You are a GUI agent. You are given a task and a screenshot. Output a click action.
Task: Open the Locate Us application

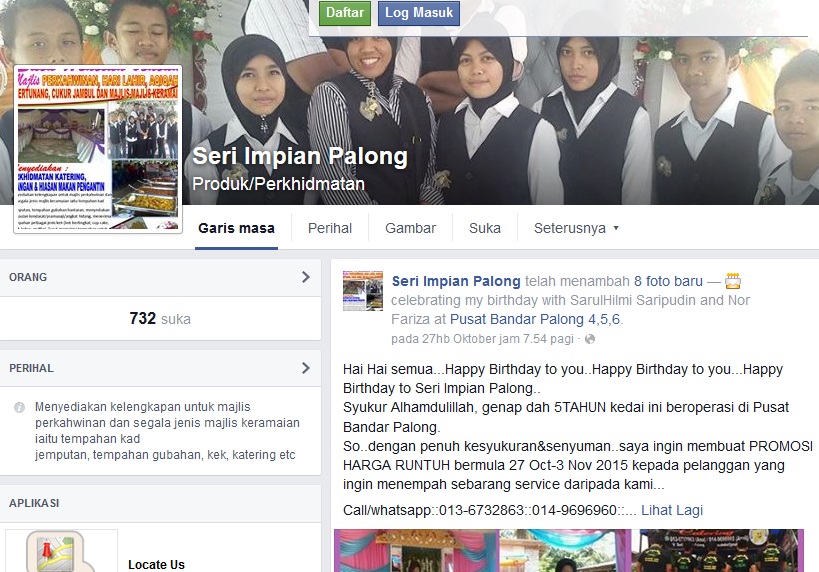click(x=156, y=565)
